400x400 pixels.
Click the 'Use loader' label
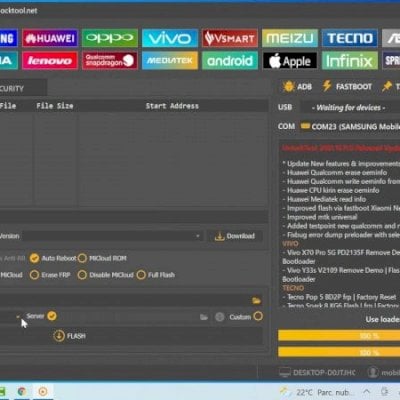tap(383, 319)
